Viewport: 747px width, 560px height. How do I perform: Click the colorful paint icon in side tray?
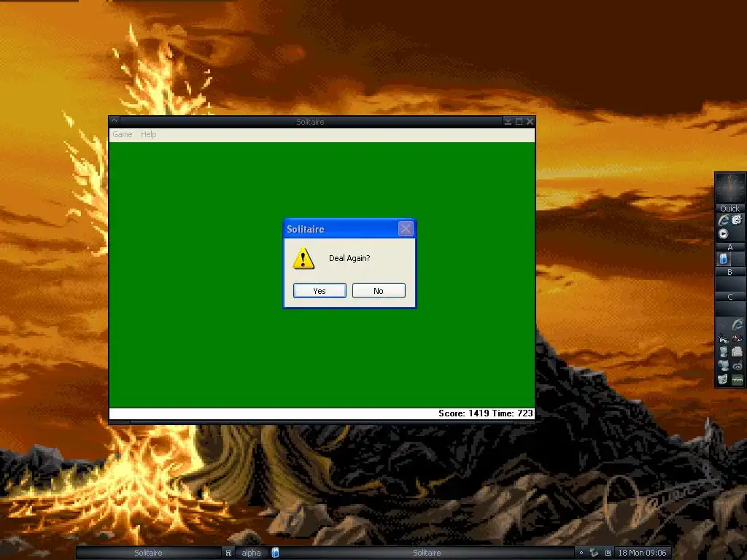[738, 338]
